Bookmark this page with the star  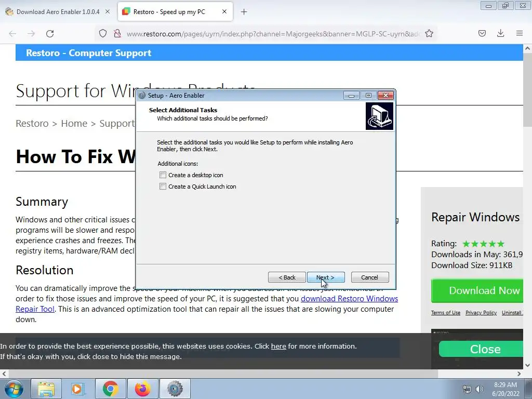click(x=429, y=33)
